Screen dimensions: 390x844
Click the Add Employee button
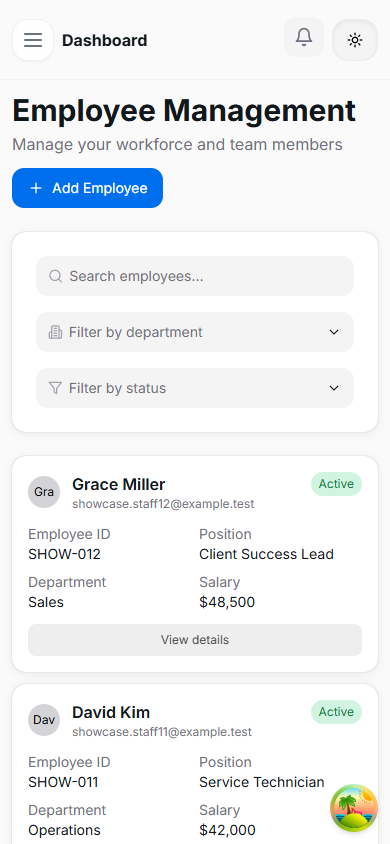coord(87,188)
